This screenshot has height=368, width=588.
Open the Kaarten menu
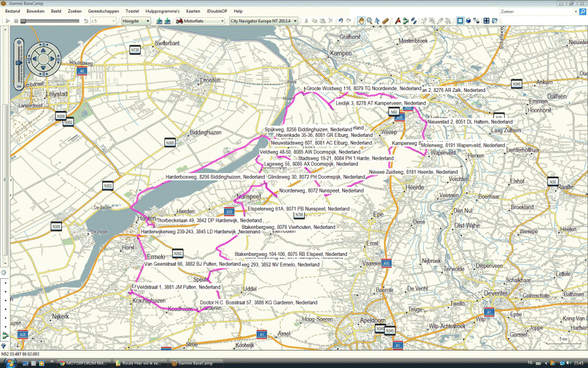pyautogui.click(x=193, y=11)
